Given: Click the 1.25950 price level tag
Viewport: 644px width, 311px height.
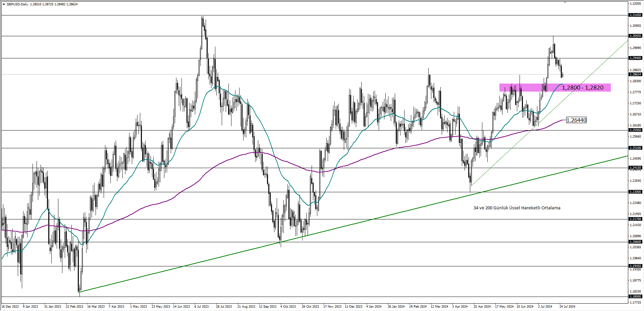Looking at the screenshot, I should point(635,130).
